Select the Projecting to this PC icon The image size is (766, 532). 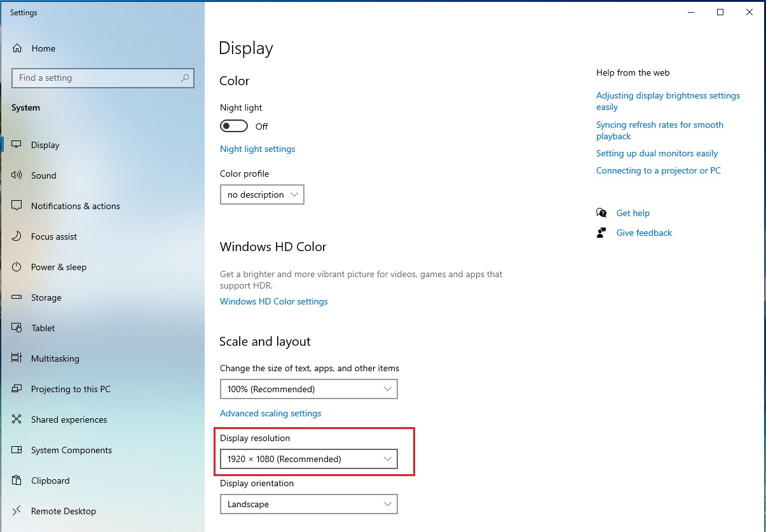click(x=16, y=389)
